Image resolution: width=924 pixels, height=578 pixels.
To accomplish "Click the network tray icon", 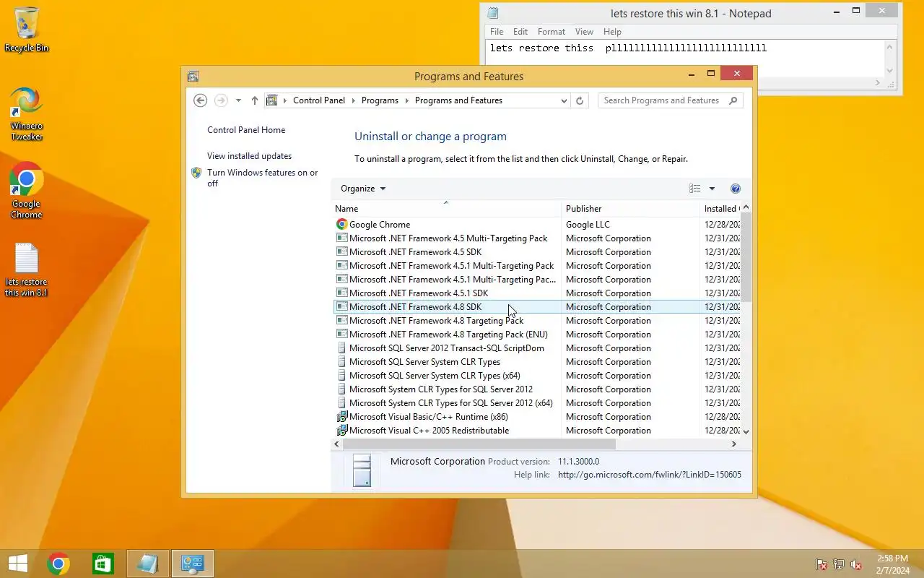I will pyautogui.click(x=839, y=564).
